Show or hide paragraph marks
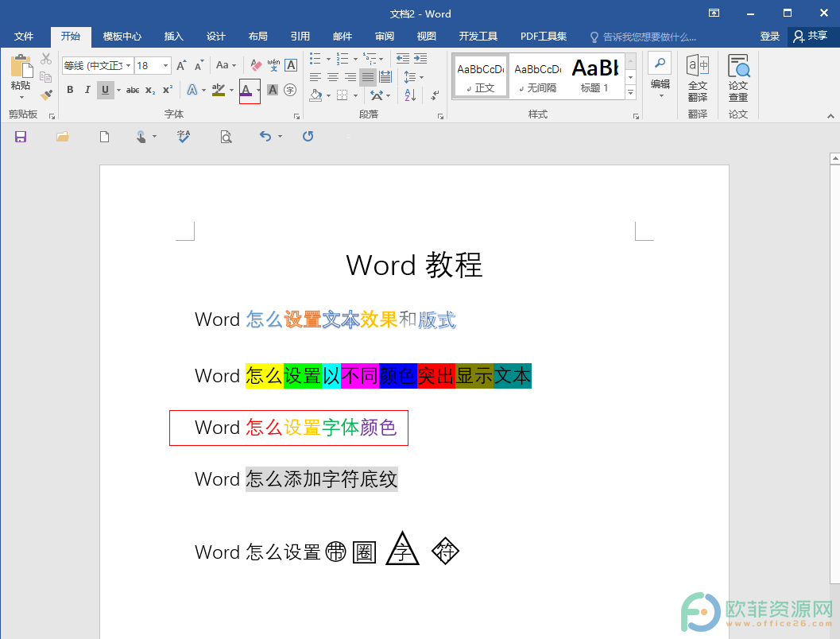The image size is (840, 639). (x=435, y=95)
